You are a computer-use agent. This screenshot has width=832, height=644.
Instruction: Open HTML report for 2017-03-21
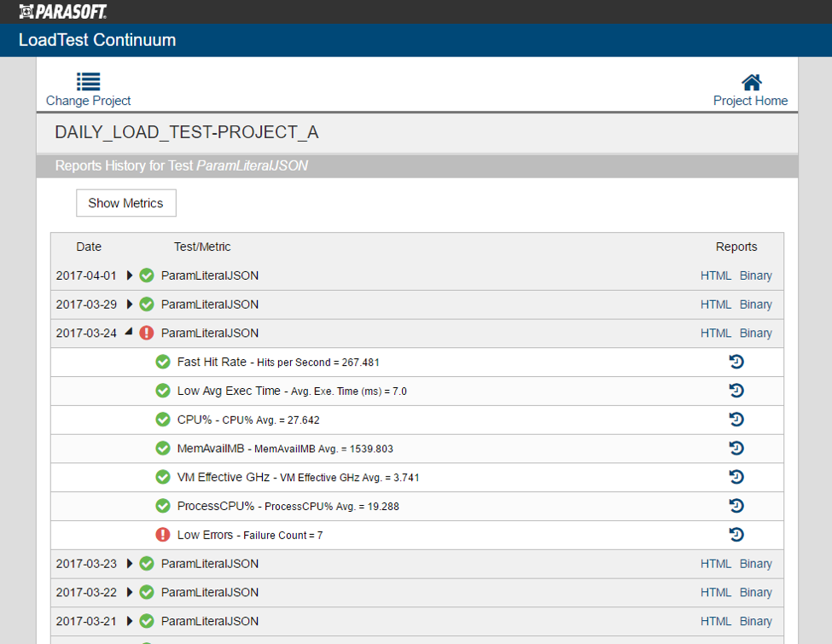coord(716,621)
